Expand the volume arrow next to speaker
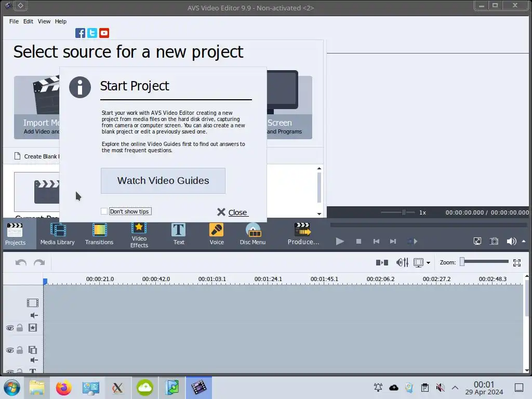This screenshot has width=532, height=399. (x=524, y=241)
